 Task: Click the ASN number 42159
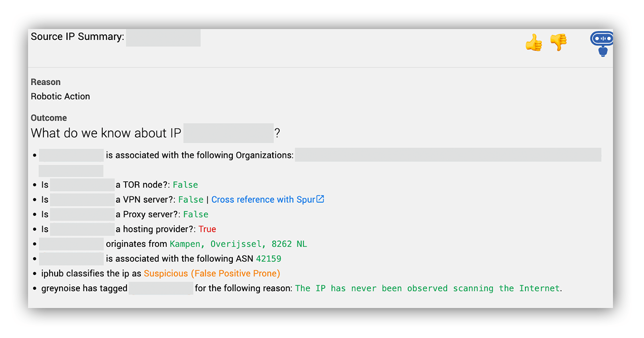click(x=269, y=258)
